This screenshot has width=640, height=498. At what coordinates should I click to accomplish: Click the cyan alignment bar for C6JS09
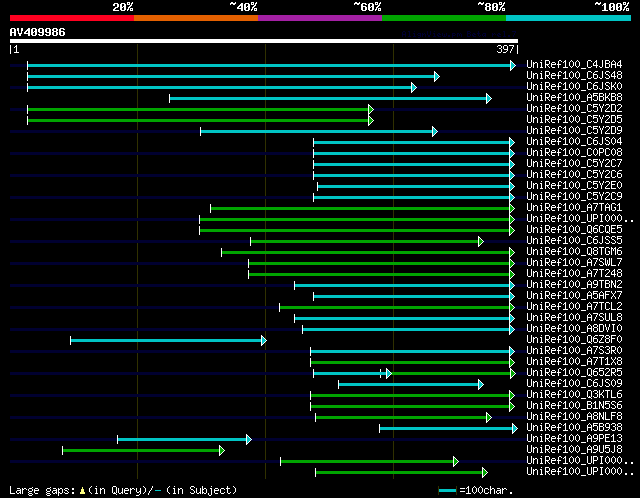click(x=411, y=385)
